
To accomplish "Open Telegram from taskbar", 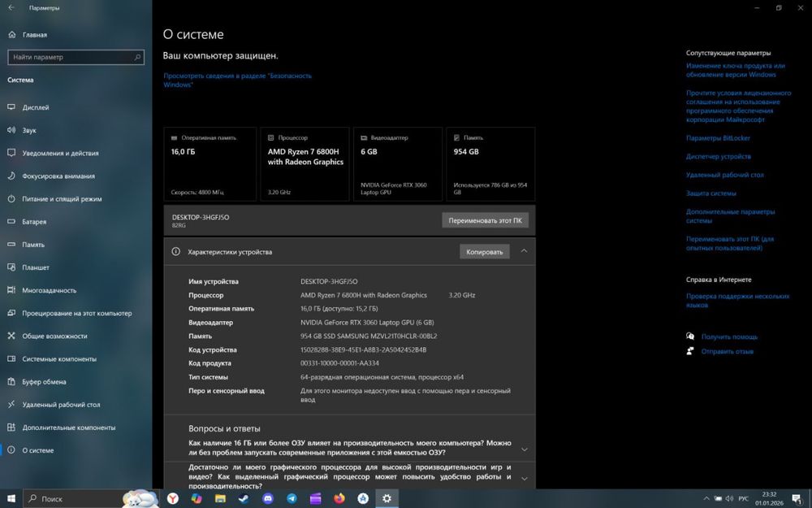I will pyautogui.click(x=292, y=499).
